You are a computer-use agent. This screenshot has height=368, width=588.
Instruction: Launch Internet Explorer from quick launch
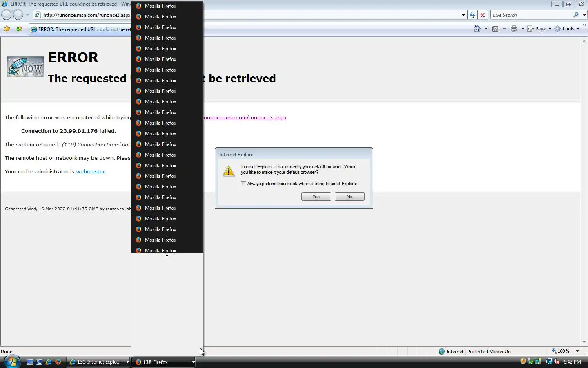(49, 362)
